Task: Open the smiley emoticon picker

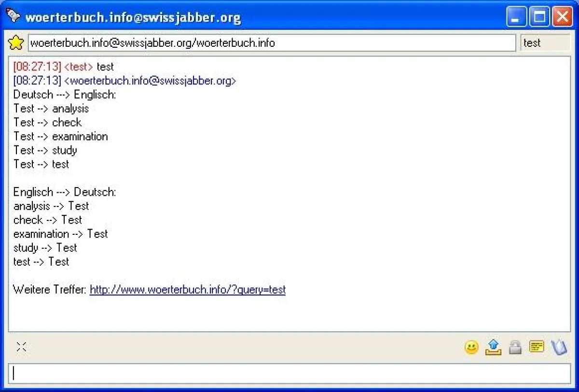Action: point(471,347)
